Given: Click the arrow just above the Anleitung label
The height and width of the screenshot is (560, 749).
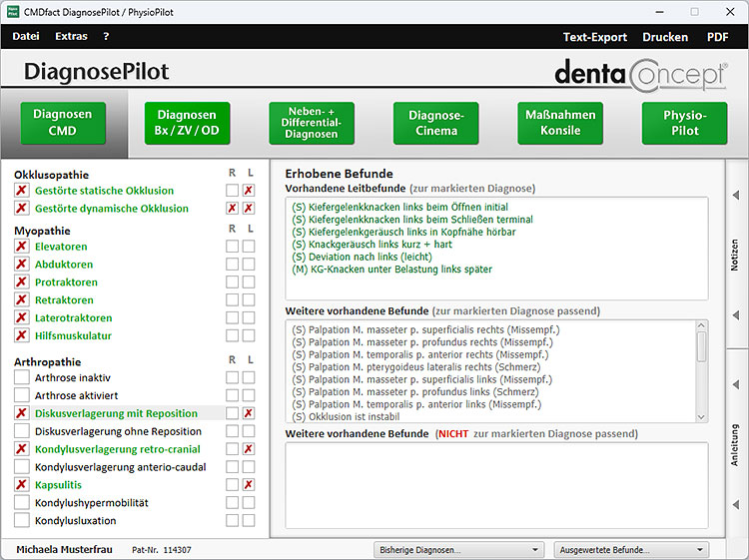Looking at the screenshot, I should [x=736, y=384].
